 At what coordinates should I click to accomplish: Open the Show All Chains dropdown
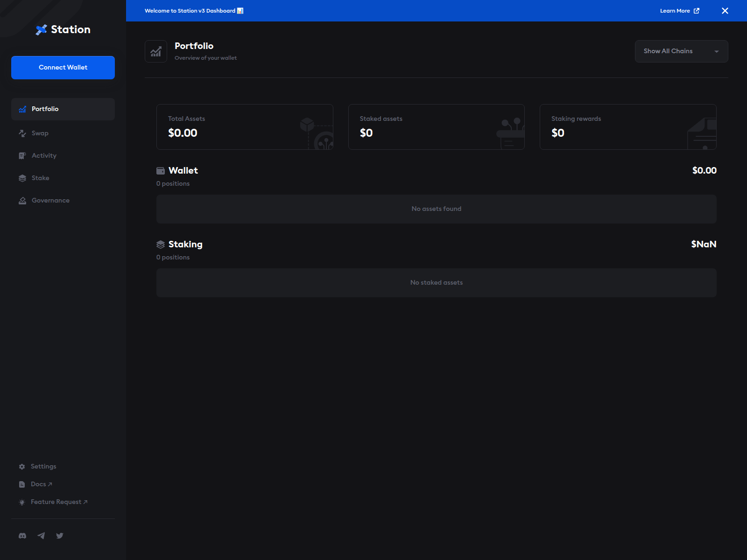pyautogui.click(x=681, y=51)
